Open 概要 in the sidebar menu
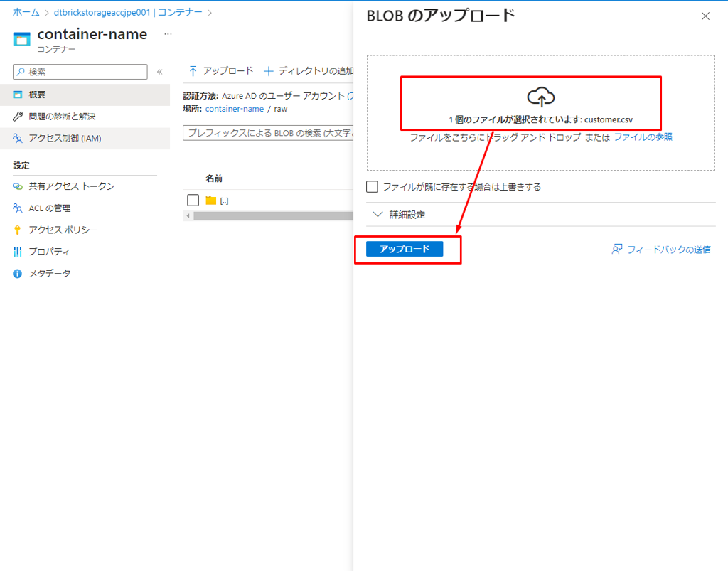Viewport: 728px width, 571px height. (85, 95)
